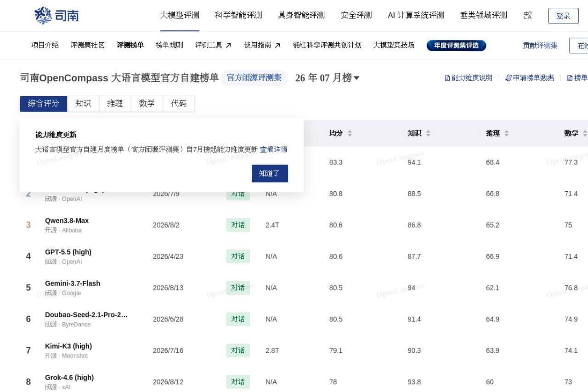Open 具身智能评测 menu item
588x392 pixels.
301,16
